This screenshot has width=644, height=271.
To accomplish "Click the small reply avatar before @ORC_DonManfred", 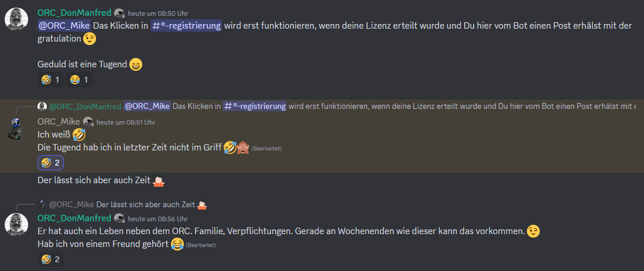I will pos(42,107).
